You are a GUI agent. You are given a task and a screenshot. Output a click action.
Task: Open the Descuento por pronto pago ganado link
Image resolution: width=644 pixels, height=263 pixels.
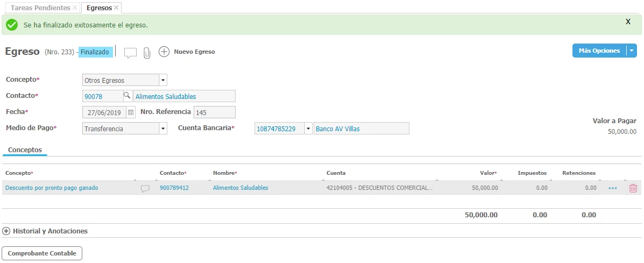pyautogui.click(x=52, y=188)
